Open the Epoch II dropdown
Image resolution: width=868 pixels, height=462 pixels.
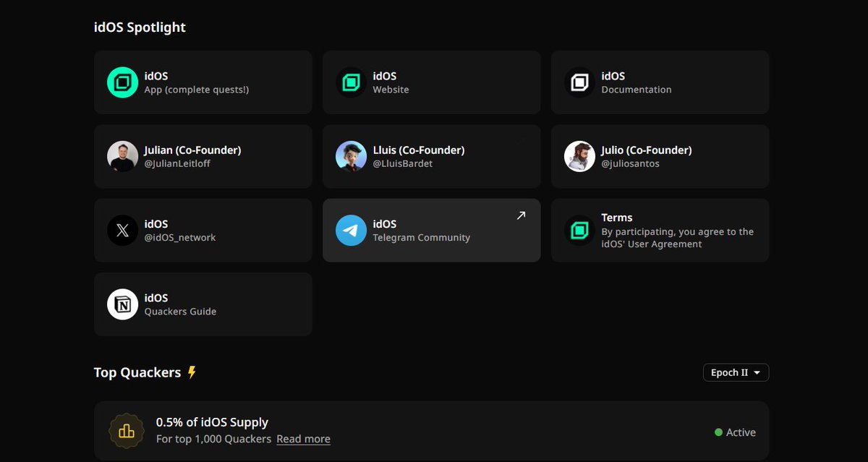(x=736, y=372)
